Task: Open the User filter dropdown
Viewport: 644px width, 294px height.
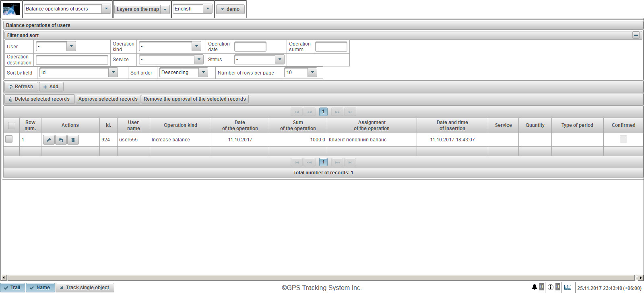Action: tap(71, 46)
